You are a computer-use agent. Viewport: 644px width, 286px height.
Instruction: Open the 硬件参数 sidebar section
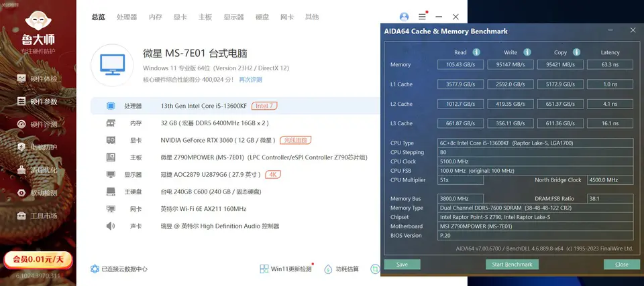(37, 101)
